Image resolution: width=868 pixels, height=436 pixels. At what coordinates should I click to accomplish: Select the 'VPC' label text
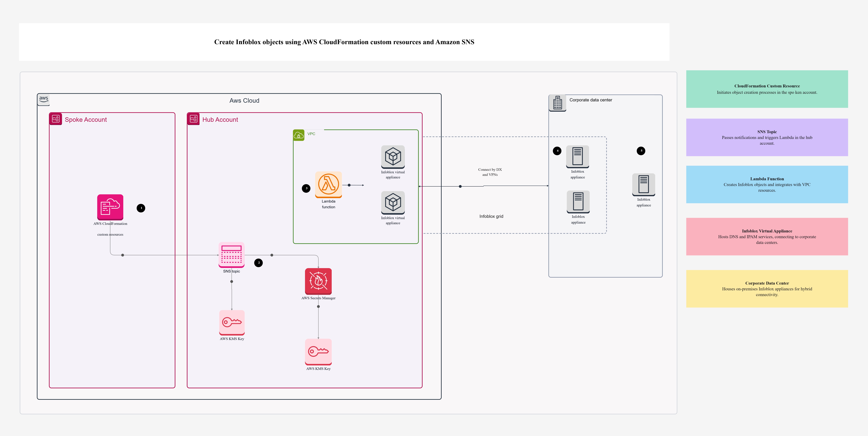(x=311, y=134)
